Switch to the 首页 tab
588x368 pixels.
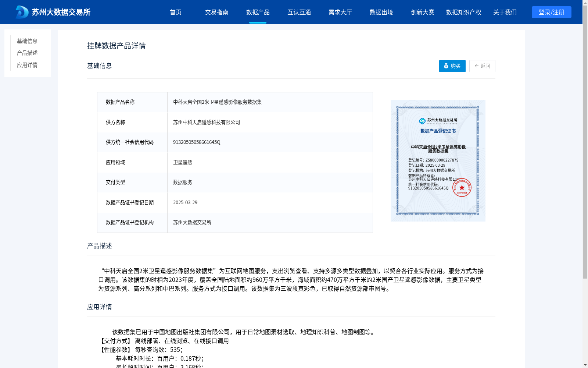coord(176,12)
